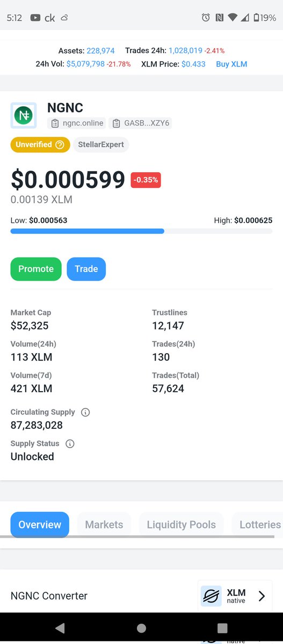Tap the NFC status icon
283x644 pixels.
click(x=219, y=18)
